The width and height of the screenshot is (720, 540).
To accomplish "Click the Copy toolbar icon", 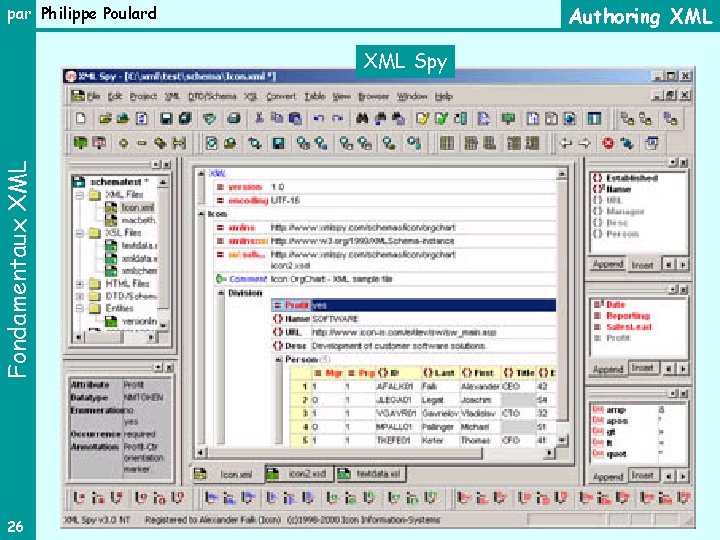I will 277,118.
